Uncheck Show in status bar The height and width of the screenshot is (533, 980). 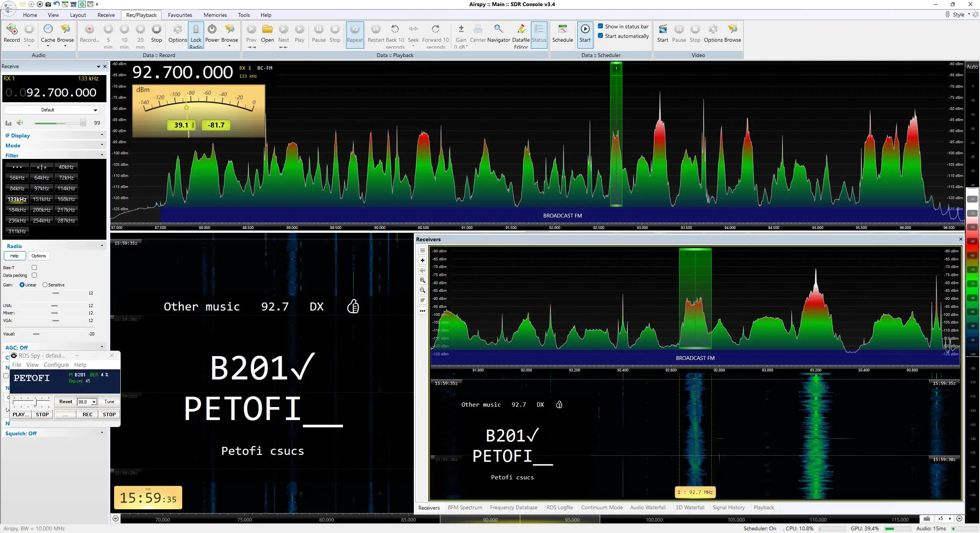600,26
